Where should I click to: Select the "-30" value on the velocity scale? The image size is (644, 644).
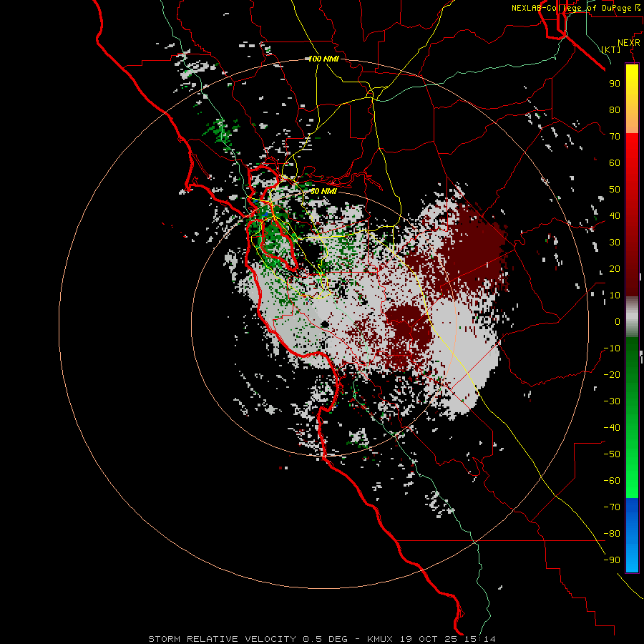pyautogui.click(x=612, y=401)
